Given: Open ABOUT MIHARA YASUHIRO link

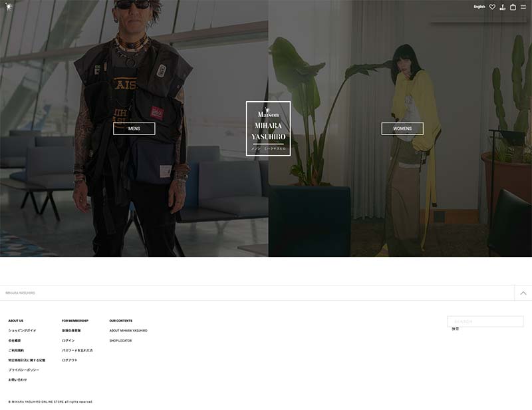Looking at the screenshot, I should click(128, 331).
